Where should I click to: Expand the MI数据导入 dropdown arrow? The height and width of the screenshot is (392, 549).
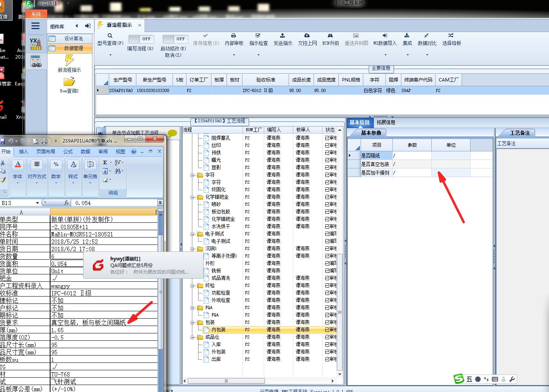[x=385, y=55]
